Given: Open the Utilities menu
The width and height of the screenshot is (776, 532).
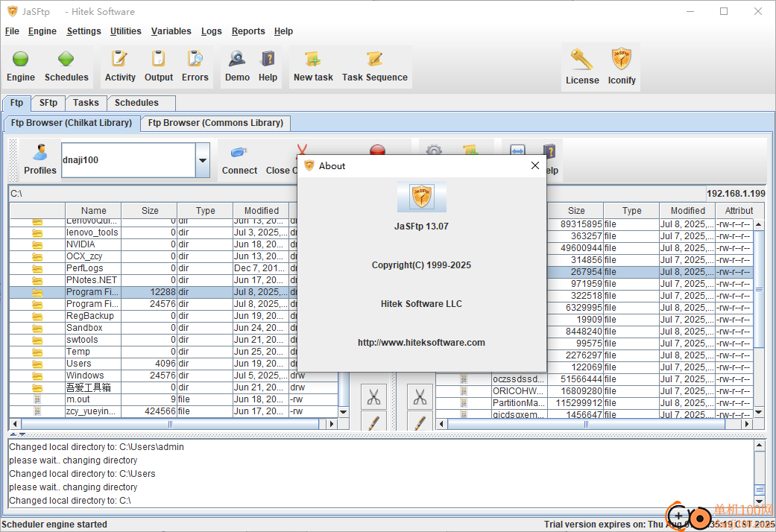Looking at the screenshot, I should tap(126, 31).
